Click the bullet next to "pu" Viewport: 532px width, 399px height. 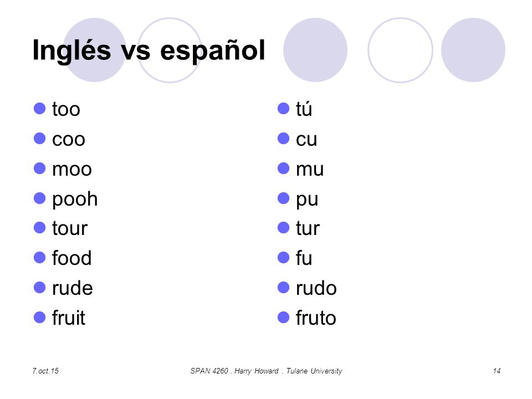tap(283, 198)
